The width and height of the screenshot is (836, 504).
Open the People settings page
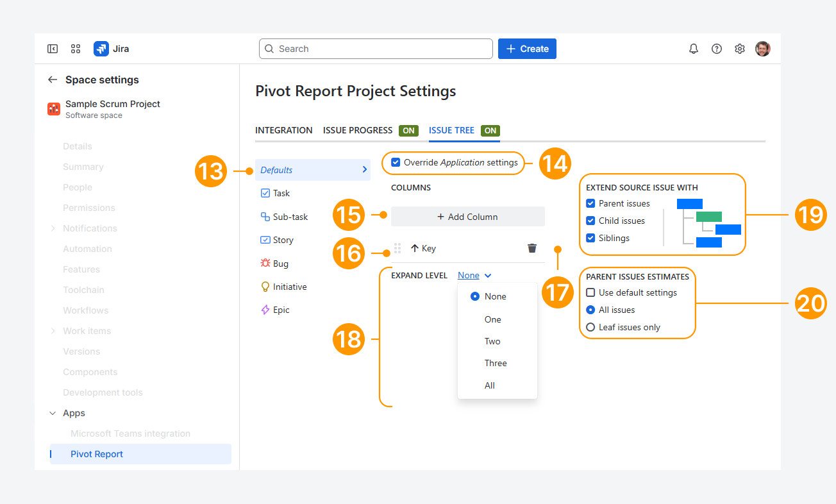(78, 187)
